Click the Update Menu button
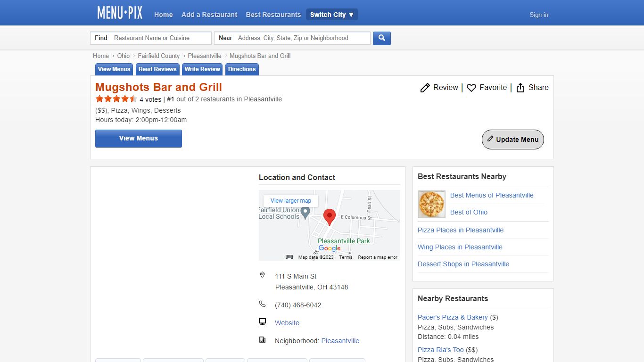 [513, 140]
